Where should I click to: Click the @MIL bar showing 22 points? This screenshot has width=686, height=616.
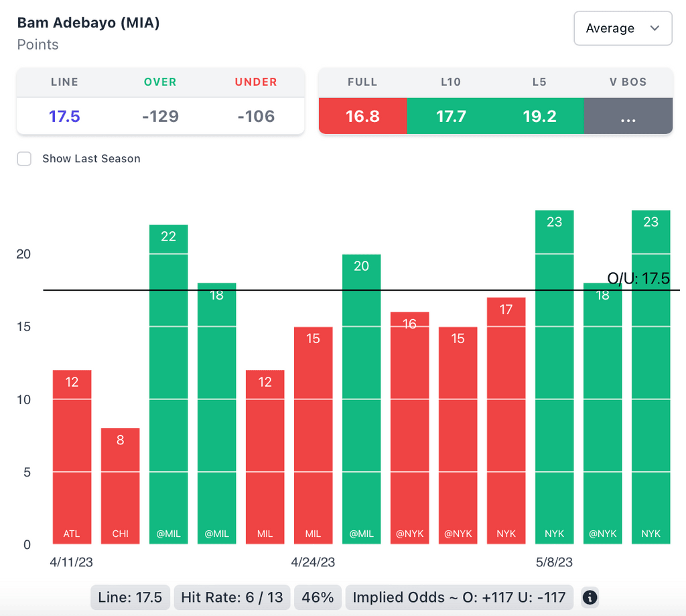[x=168, y=384]
